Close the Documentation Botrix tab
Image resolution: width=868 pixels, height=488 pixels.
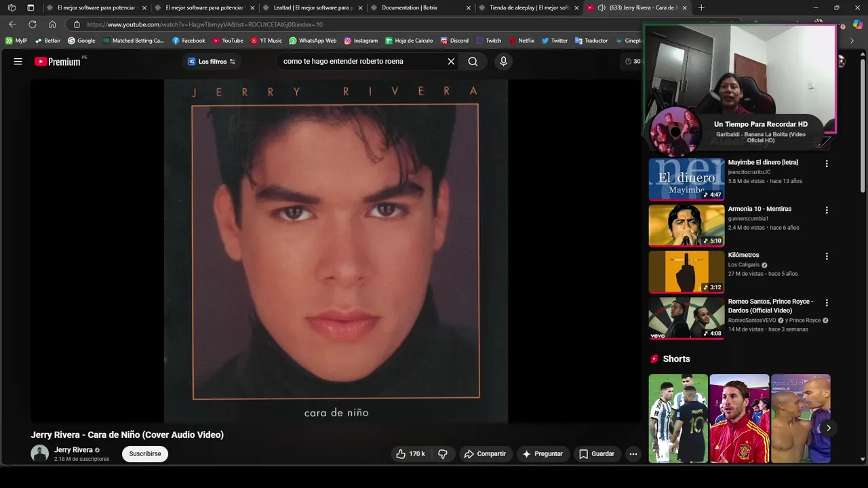[x=468, y=7]
